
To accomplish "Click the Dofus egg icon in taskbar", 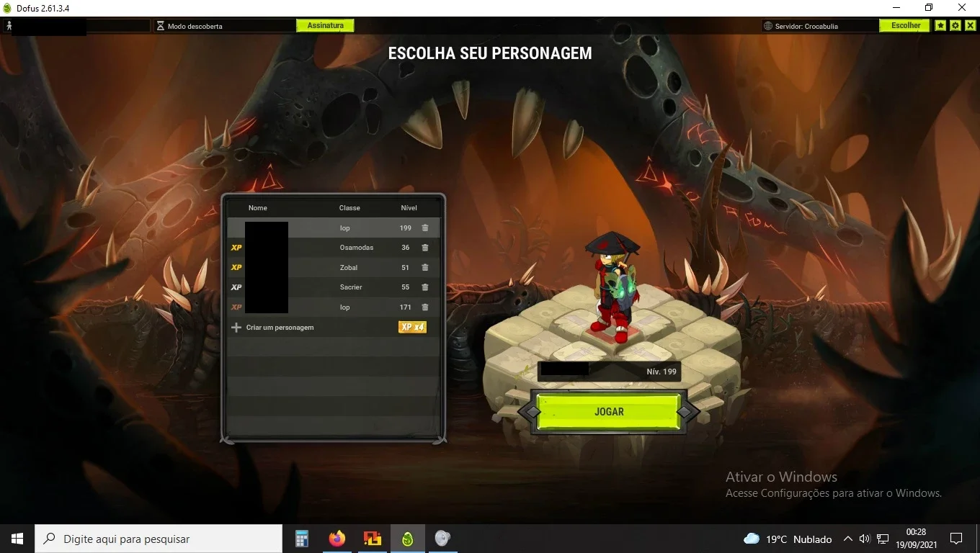I will 407,539.
